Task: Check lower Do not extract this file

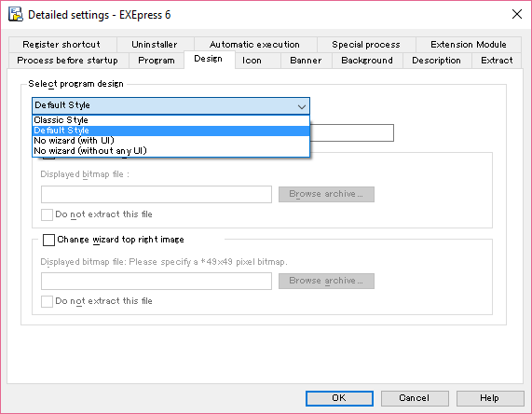Action: 47,301
